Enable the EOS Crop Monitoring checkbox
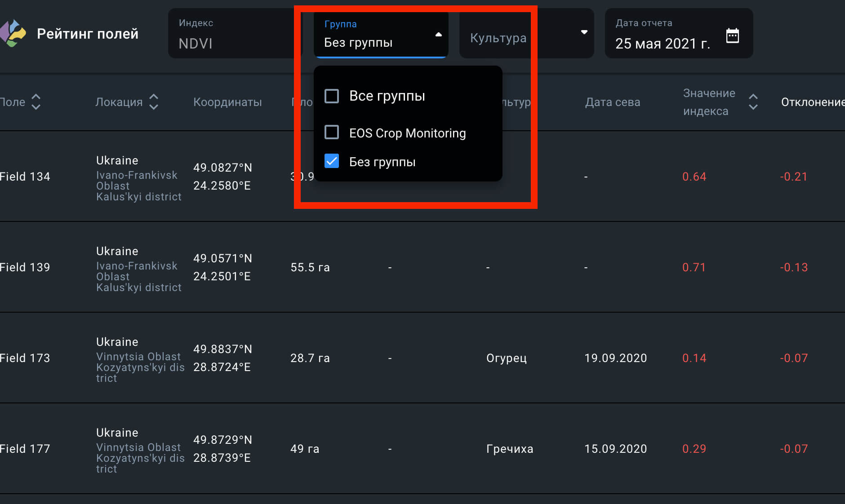This screenshot has width=845, height=504. click(332, 133)
